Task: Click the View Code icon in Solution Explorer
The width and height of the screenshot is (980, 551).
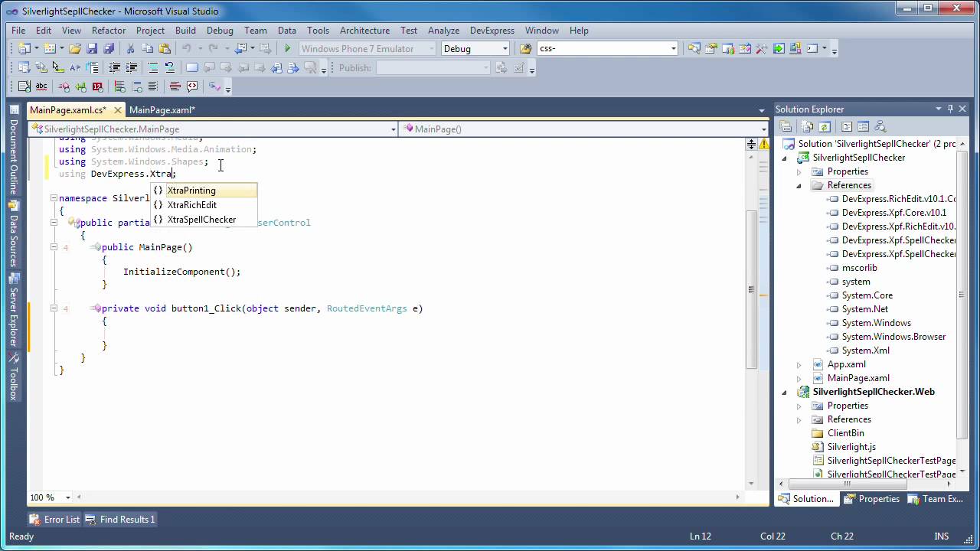Action: coord(847,126)
